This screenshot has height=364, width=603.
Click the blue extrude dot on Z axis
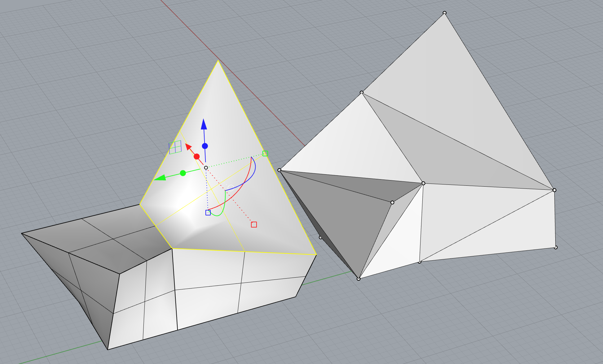(x=205, y=146)
